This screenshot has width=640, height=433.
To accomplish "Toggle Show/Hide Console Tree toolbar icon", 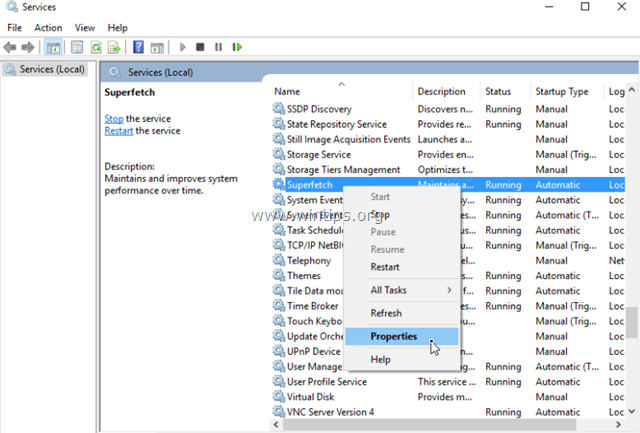I will 53,47.
